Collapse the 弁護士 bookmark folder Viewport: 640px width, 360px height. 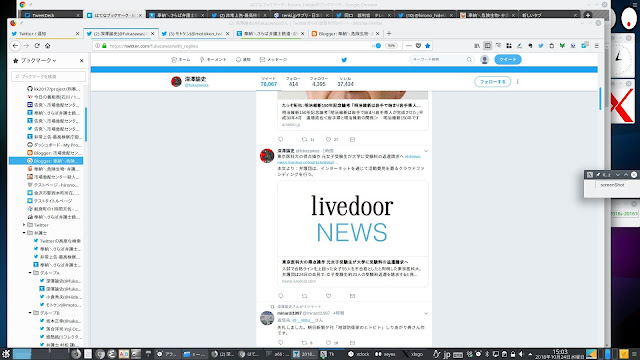click(x=24, y=233)
